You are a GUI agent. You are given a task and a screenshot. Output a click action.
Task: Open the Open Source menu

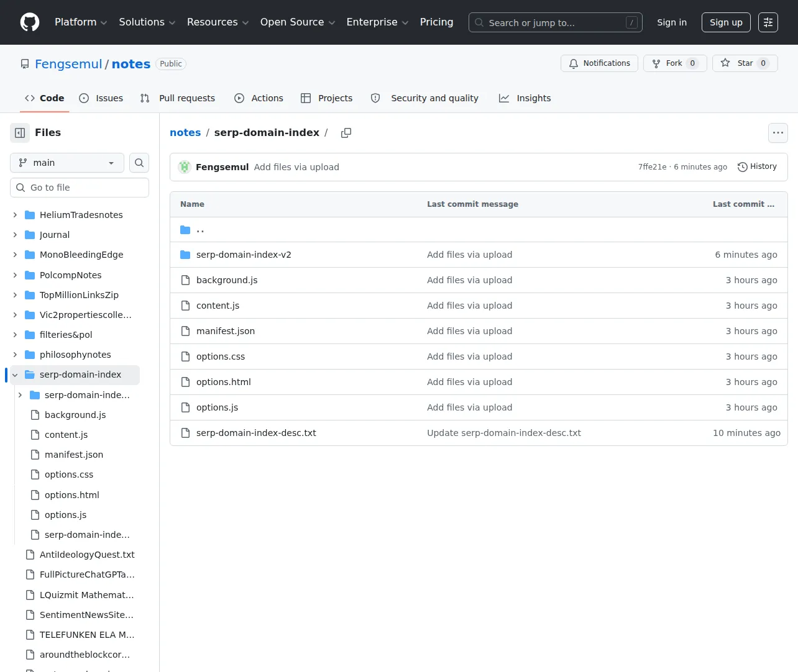click(x=298, y=22)
